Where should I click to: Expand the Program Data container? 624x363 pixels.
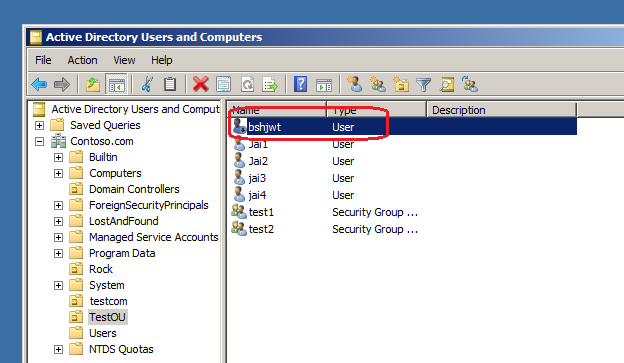point(58,254)
